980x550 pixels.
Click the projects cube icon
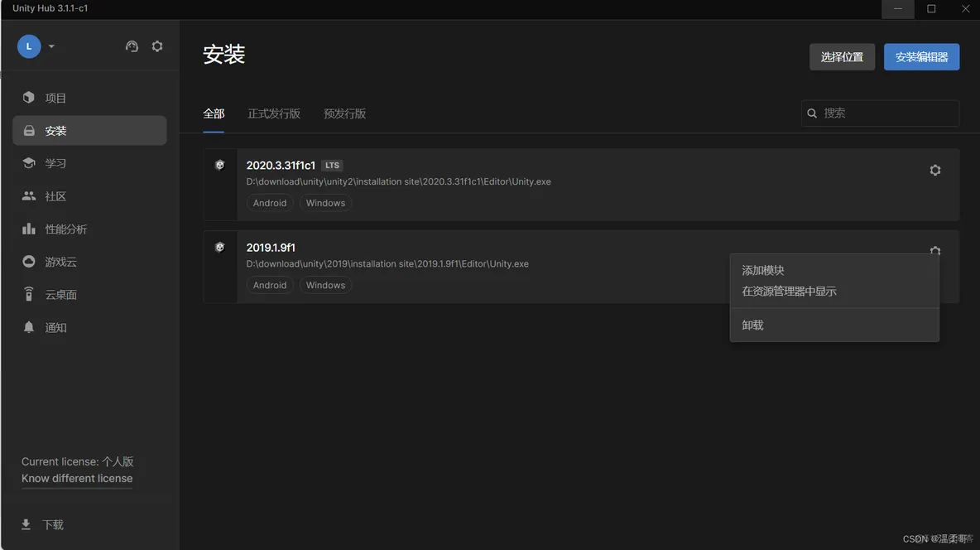click(29, 98)
